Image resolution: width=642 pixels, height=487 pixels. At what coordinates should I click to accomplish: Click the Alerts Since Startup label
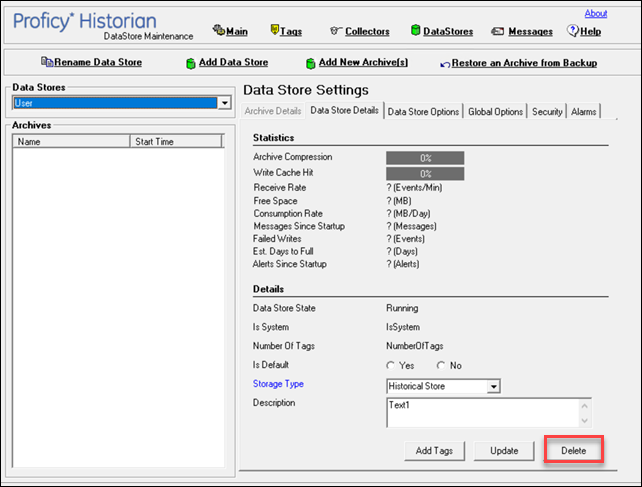[289, 264]
